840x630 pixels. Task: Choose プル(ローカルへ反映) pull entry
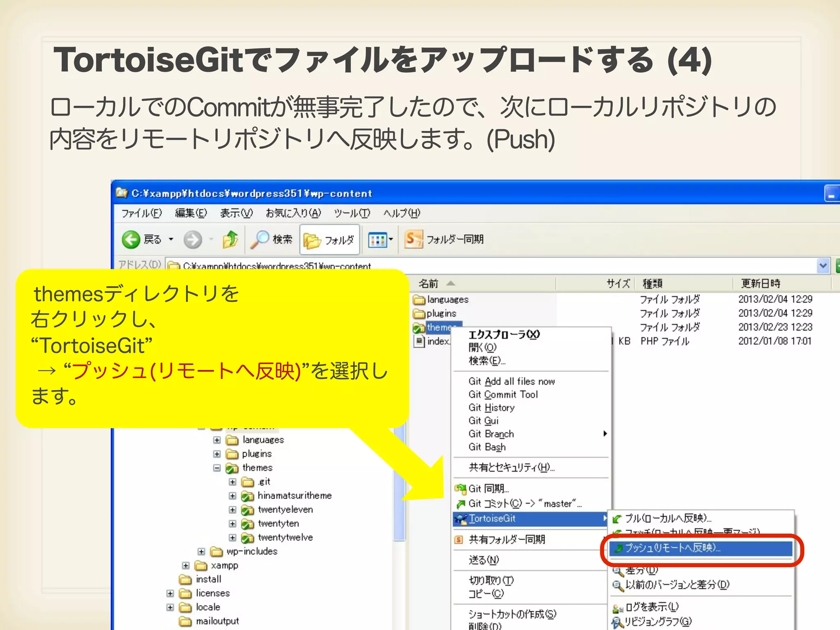tap(668, 518)
